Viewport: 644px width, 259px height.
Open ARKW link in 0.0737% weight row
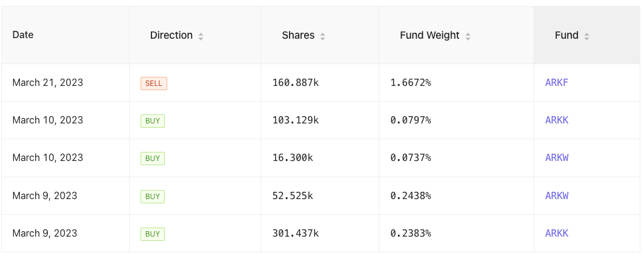[557, 157]
